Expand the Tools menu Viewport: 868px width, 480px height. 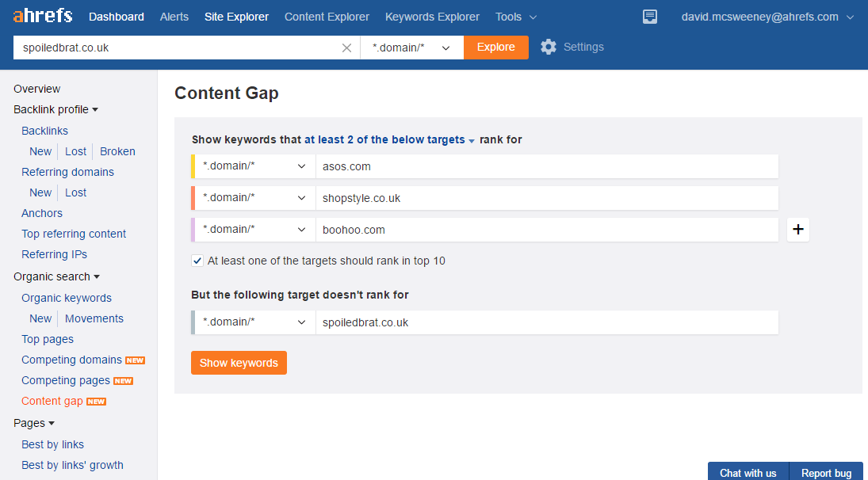point(516,17)
